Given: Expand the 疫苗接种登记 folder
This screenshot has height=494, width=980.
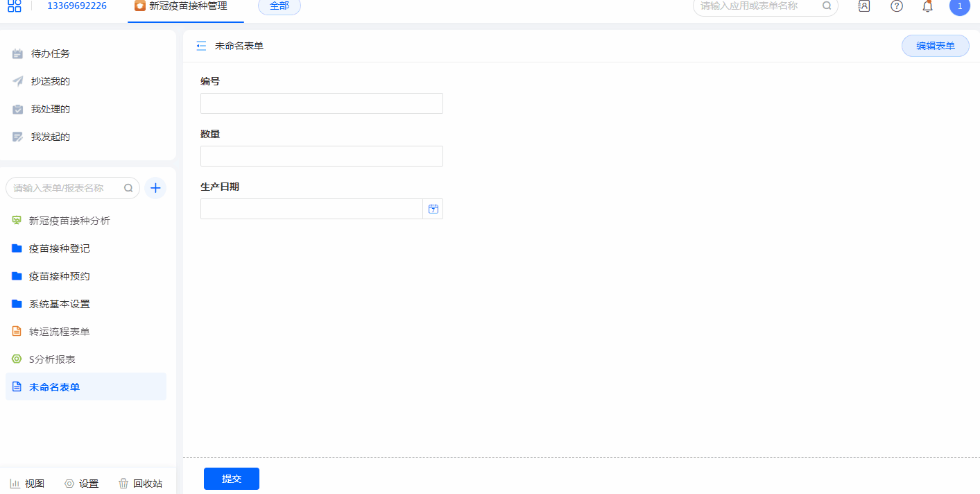Looking at the screenshot, I should tap(59, 248).
